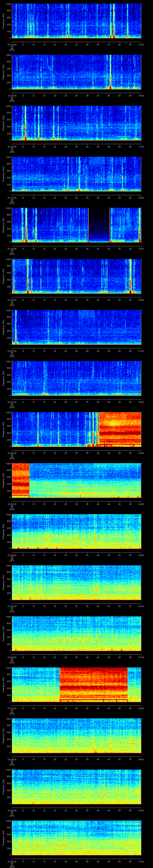The height and width of the screenshot is (868, 153).
Task: Click the burst near 6 s in 23:16 panel
Action: (x=25, y=123)
